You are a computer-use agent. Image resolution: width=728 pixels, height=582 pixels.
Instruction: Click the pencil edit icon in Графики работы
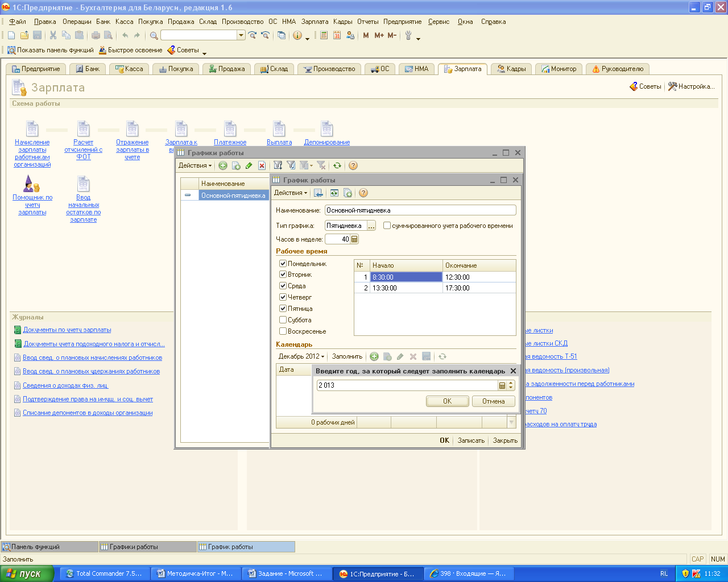pos(249,165)
